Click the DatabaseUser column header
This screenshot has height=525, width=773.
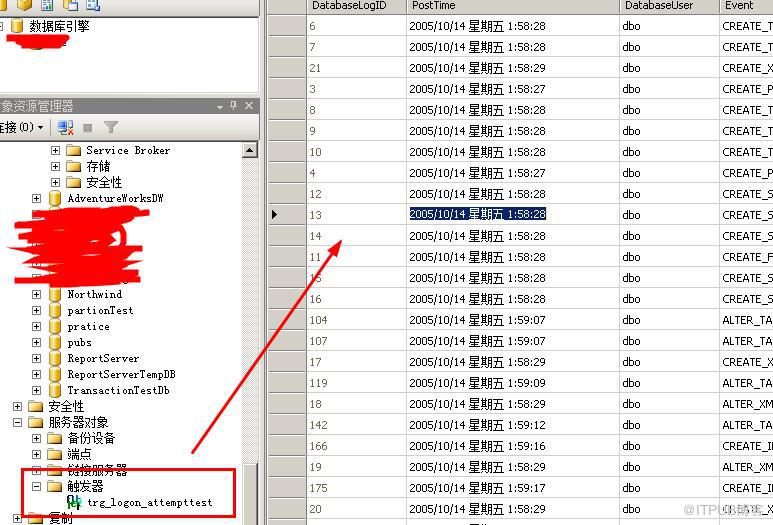[669, 6]
